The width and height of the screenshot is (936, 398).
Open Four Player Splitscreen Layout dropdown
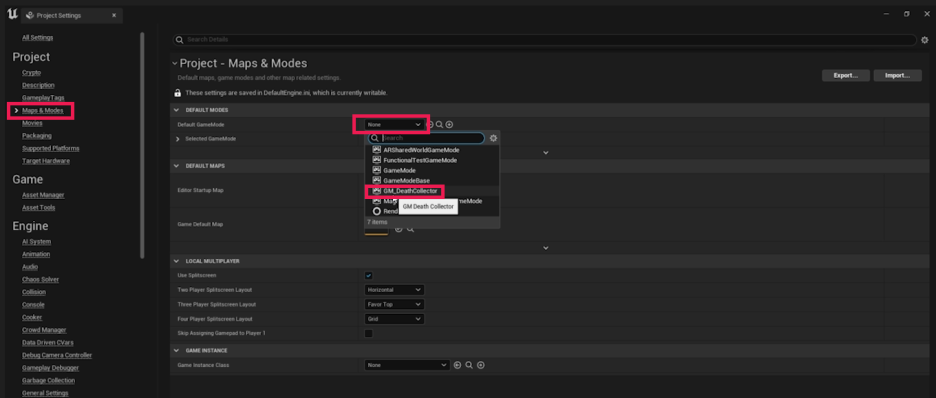click(395, 319)
